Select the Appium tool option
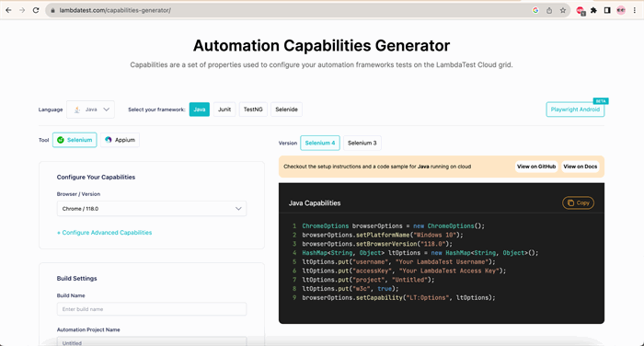Image resolution: width=644 pixels, height=346 pixels. tap(120, 140)
